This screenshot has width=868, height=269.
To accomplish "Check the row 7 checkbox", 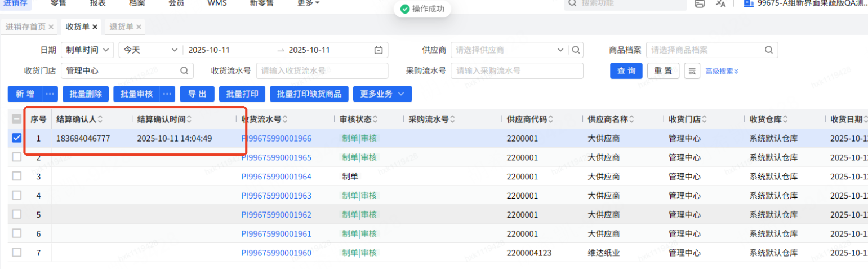I will pyautogui.click(x=17, y=253).
